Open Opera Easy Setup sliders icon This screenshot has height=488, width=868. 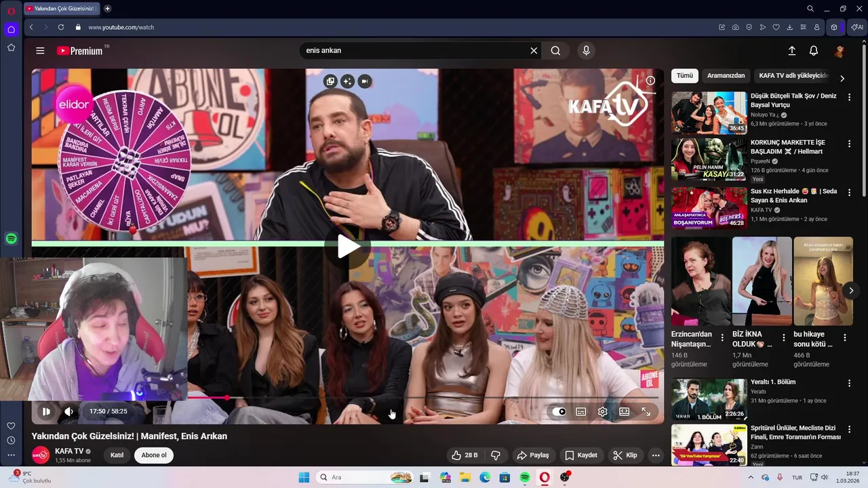(804, 27)
